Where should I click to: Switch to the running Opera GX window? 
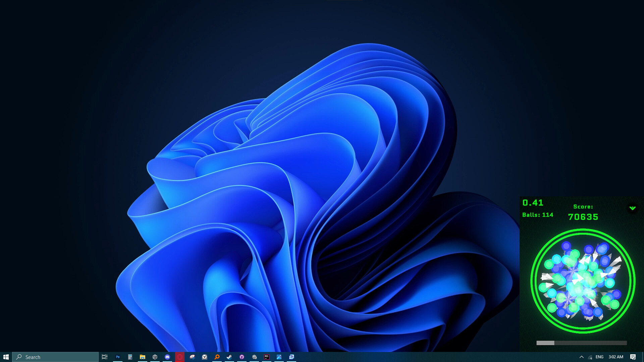coord(179,357)
